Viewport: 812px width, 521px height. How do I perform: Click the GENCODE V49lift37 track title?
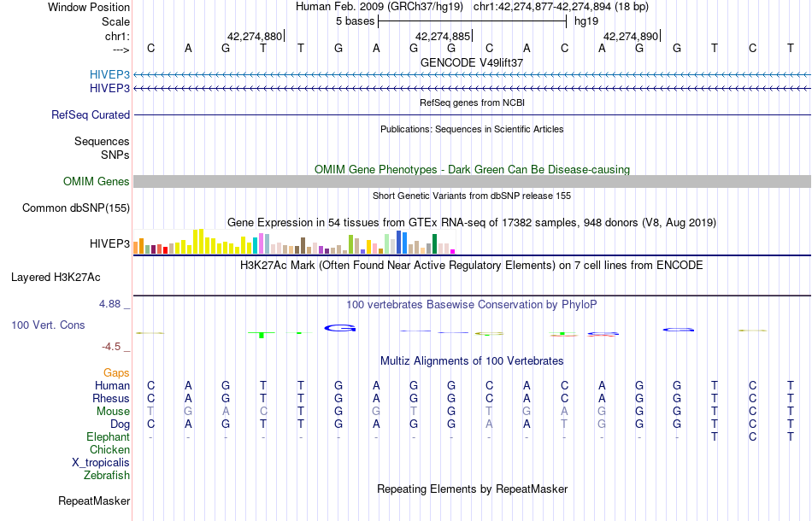click(472, 62)
